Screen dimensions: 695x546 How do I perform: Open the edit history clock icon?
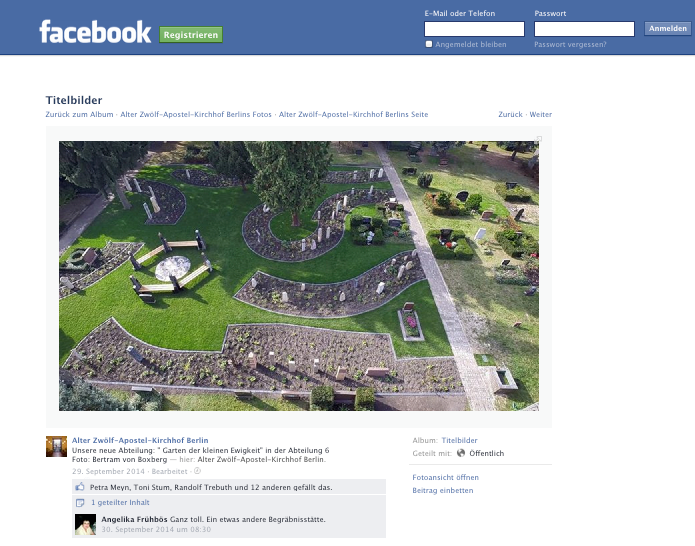click(198, 471)
